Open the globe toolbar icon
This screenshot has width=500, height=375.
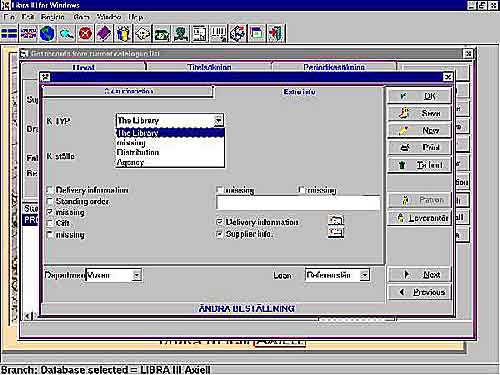tap(47, 33)
